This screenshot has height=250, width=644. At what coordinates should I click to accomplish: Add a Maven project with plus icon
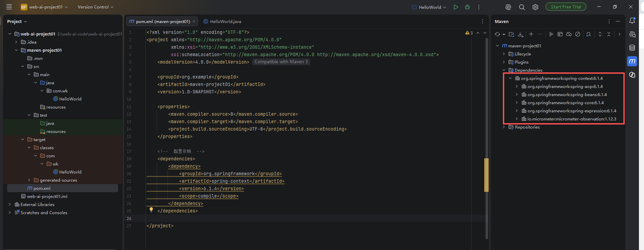(x=531, y=34)
